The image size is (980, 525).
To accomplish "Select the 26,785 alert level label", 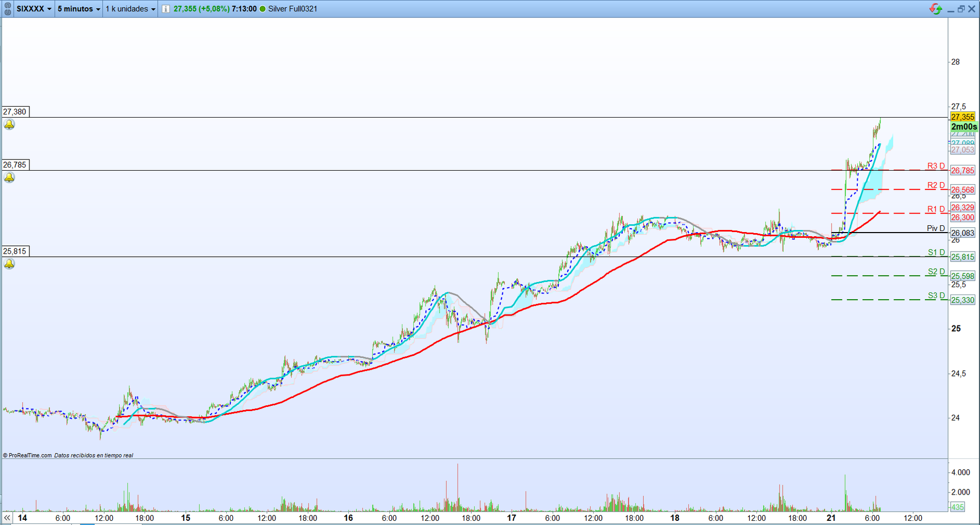I will pyautogui.click(x=15, y=165).
